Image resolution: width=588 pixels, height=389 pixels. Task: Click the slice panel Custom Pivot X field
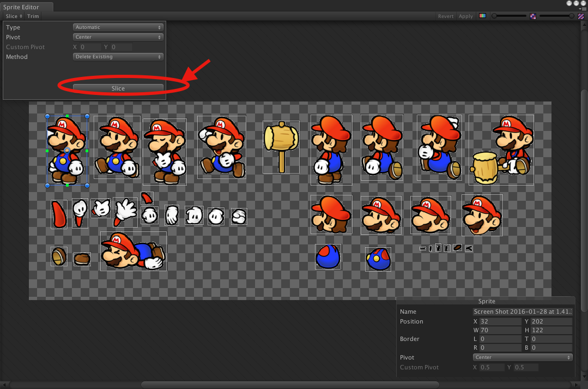click(x=90, y=47)
